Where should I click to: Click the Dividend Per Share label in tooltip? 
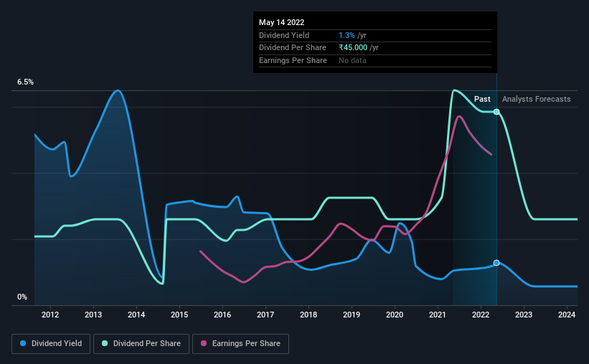293,48
